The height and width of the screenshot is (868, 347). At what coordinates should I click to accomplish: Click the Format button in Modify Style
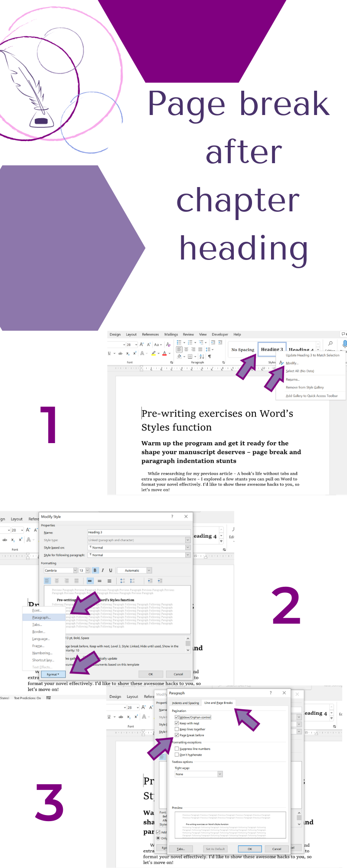[x=52, y=674]
